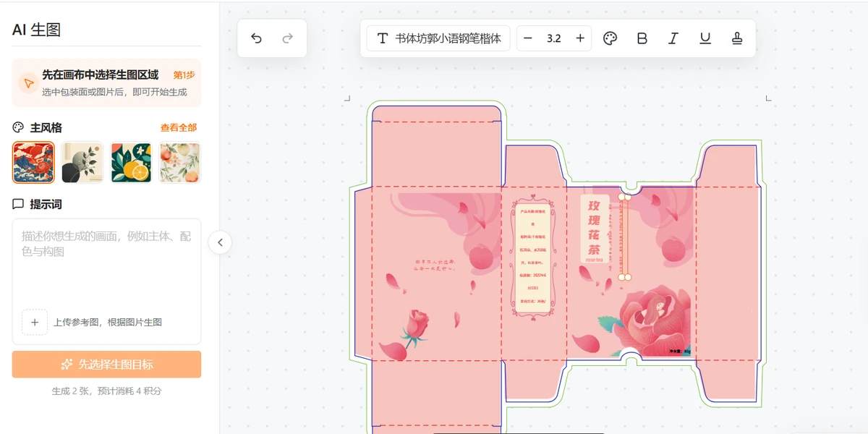The image size is (868, 434).
Task: Click the redo arrow icon
Action: pos(287,38)
